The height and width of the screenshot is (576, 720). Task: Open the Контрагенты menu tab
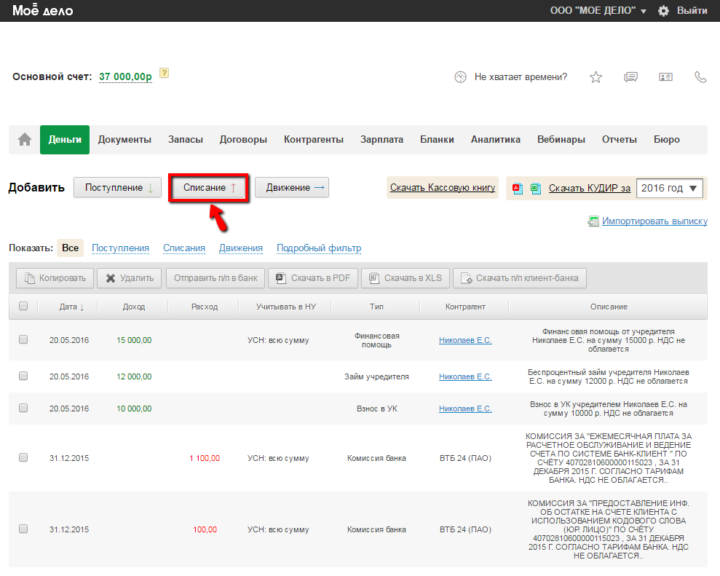pos(313,140)
